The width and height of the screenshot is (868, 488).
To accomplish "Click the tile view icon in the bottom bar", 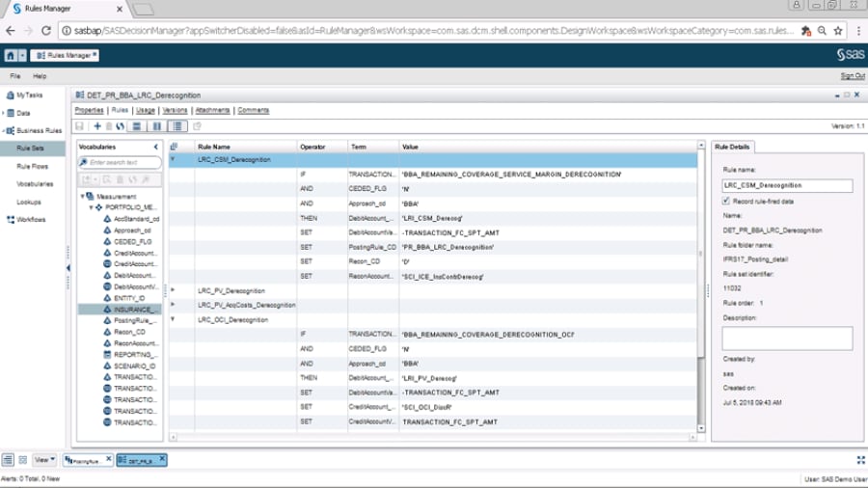I will coord(23,460).
